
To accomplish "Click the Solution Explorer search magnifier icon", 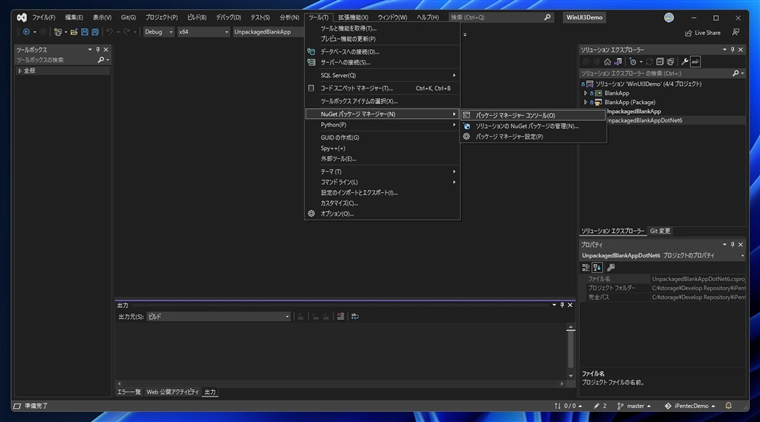I will (x=736, y=73).
